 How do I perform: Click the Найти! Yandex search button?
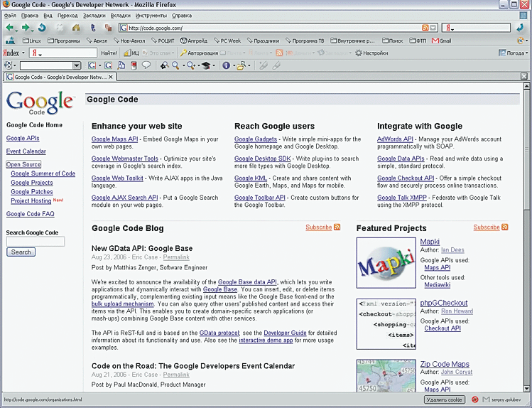coord(109,53)
